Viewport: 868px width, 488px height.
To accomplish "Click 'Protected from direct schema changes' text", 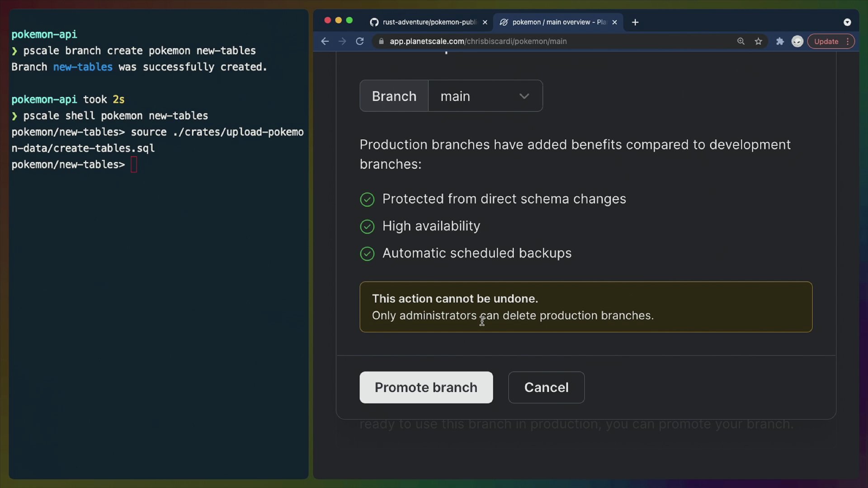I will pyautogui.click(x=504, y=199).
